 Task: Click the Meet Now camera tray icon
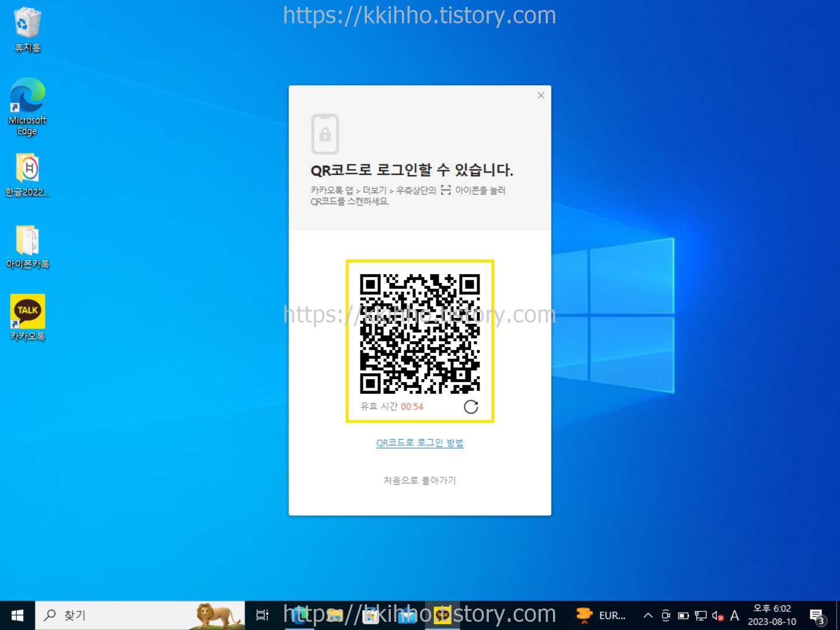[666, 615]
